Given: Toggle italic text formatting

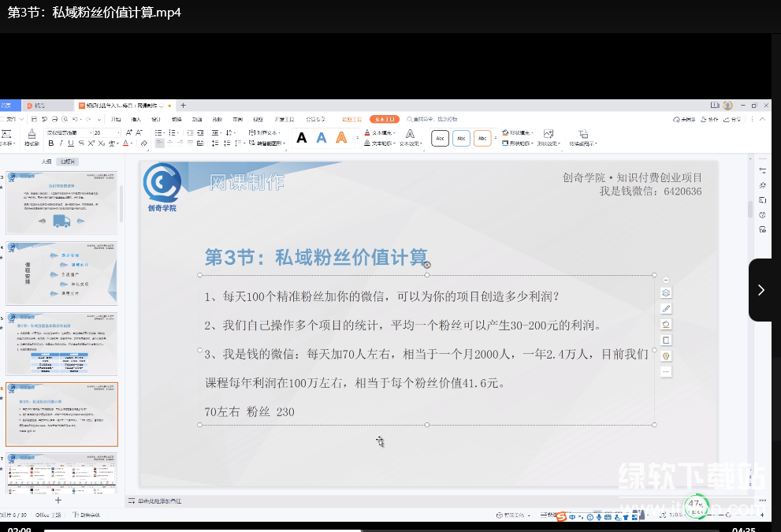Looking at the screenshot, I should point(61,143).
